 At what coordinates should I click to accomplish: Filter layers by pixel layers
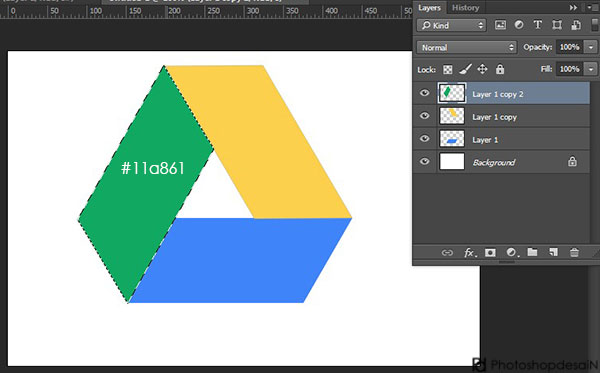[500, 25]
